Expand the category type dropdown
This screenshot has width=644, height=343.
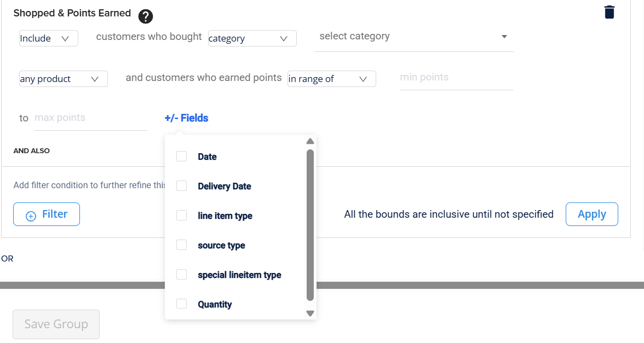pos(252,38)
